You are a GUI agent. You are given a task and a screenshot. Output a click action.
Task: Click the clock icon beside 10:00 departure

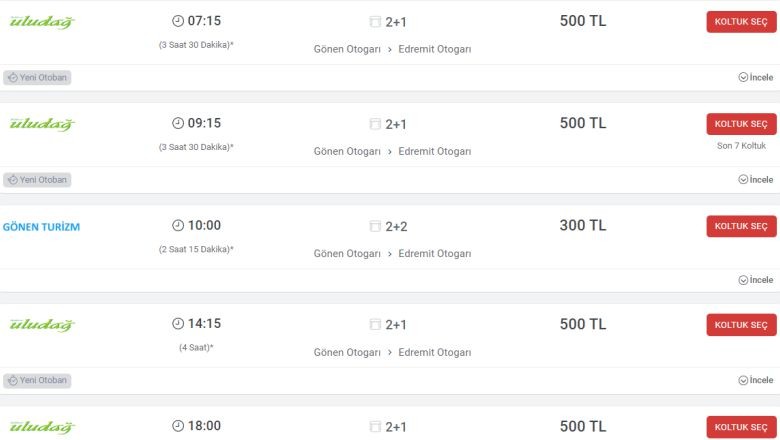178,225
